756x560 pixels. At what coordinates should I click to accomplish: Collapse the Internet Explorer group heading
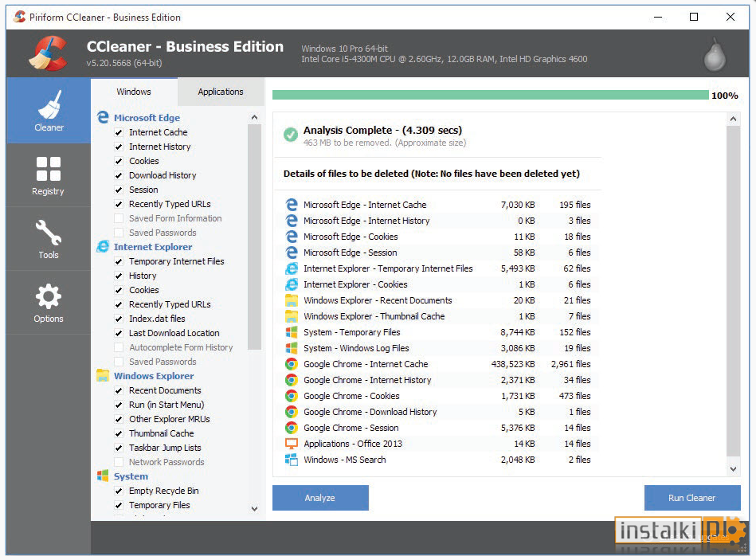tap(153, 247)
